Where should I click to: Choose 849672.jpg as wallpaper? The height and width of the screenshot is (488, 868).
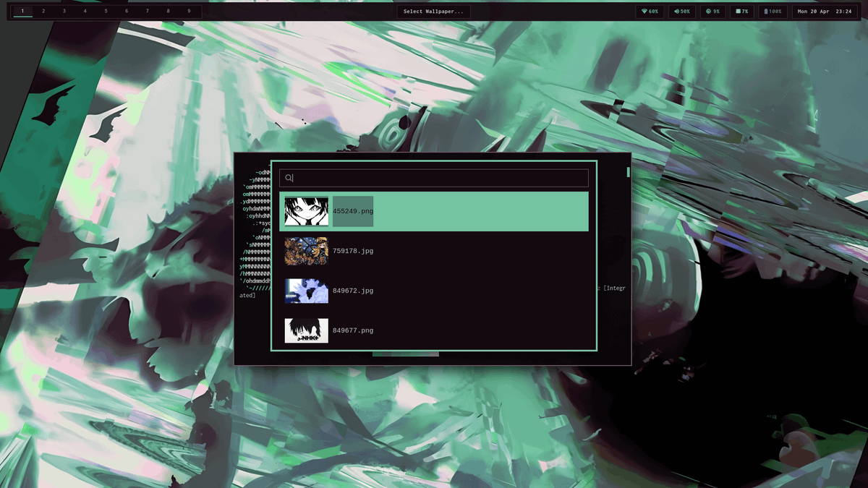[434, 291]
